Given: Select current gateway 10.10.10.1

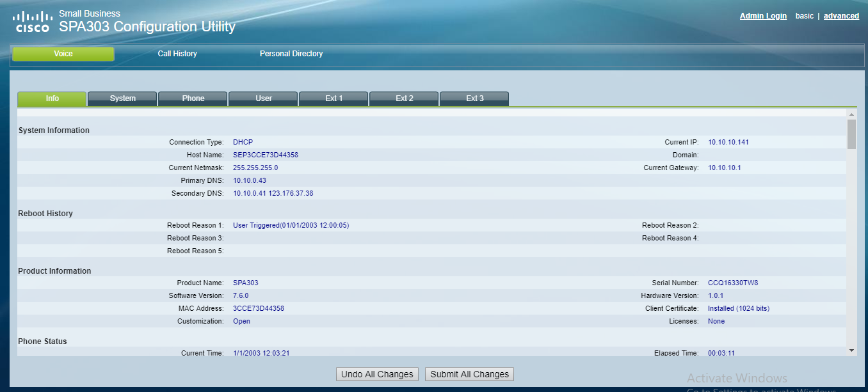Looking at the screenshot, I should [725, 168].
